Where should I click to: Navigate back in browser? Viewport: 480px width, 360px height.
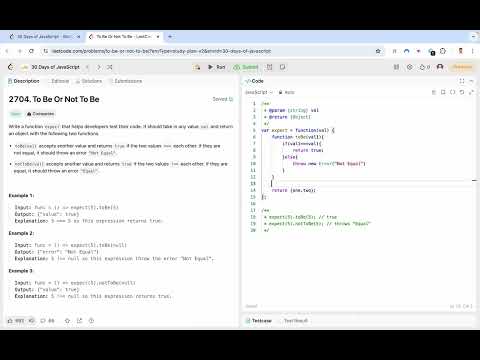click(x=7, y=51)
